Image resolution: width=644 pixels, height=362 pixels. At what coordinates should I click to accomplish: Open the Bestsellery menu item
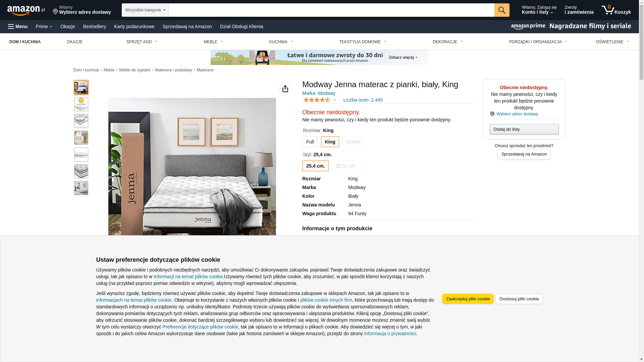click(x=95, y=26)
